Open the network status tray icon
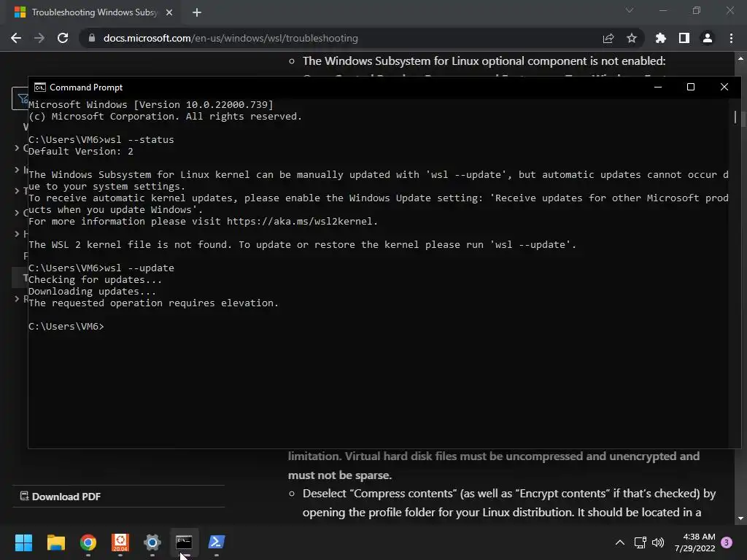The height and width of the screenshot is (560, 747). tap(640, 542)
